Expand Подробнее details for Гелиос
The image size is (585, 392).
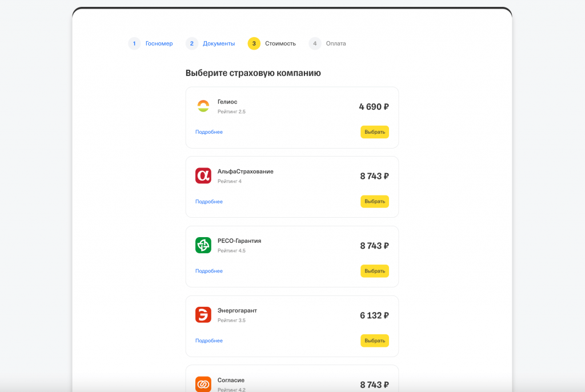point(209,132)
